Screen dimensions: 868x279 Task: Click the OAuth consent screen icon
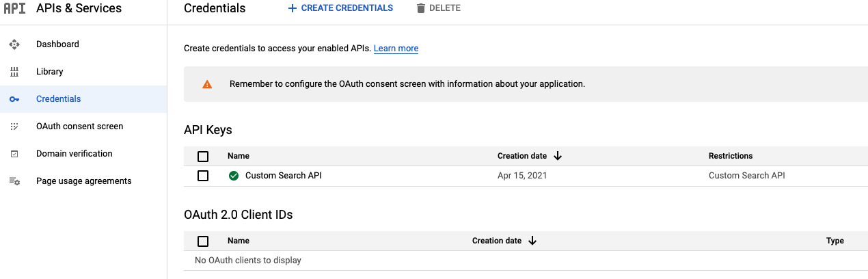(x=14, y=127)
